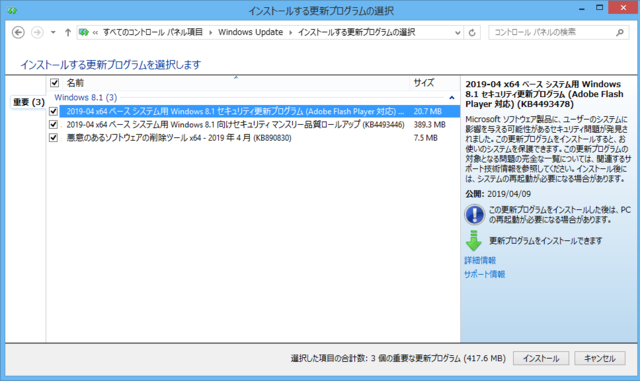Click the blue restart-warning exclamation icon
The height and width of the screenshot is (381, 640).
coord(474,214)
